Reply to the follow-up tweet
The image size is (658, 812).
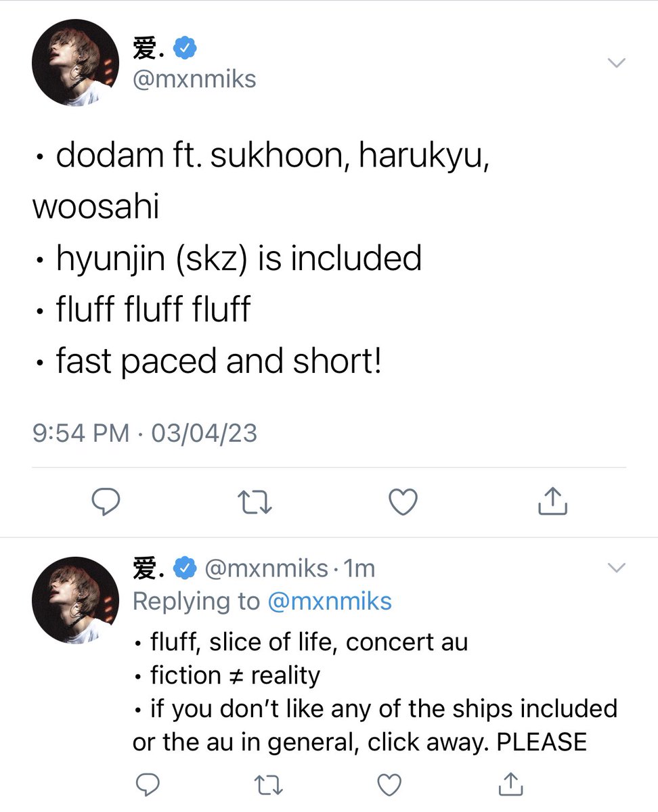tap(147, 785)
